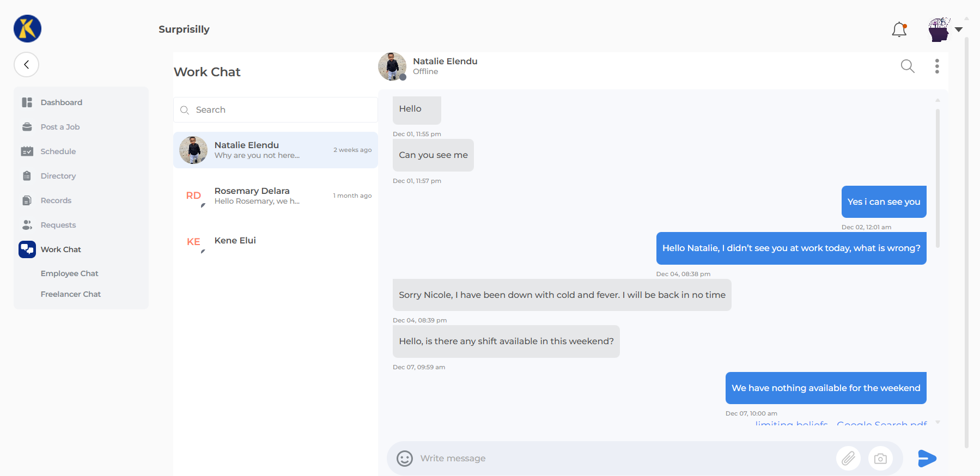Expand the profile dropdown arrow
This screenshot has width=980, height=476.
(959, 29)
